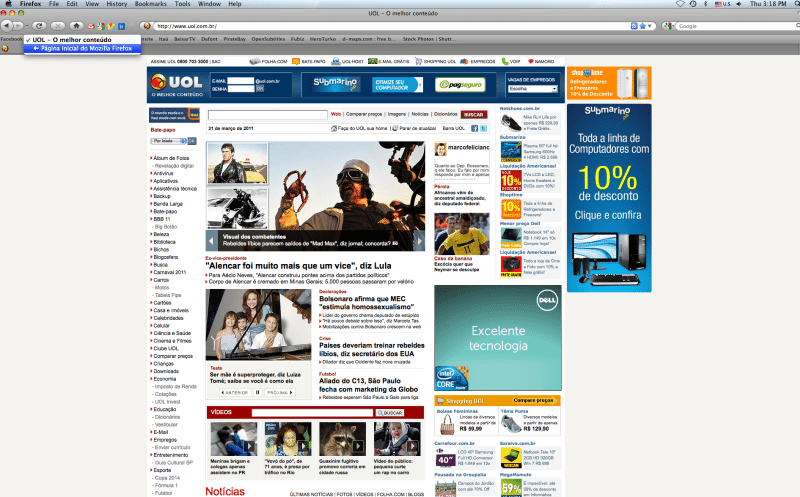Click the UOL HOST icon

(335, 61)
